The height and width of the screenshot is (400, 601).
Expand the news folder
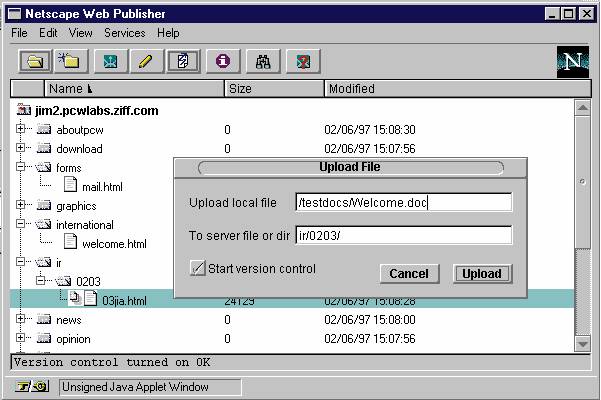coord(20,320)
